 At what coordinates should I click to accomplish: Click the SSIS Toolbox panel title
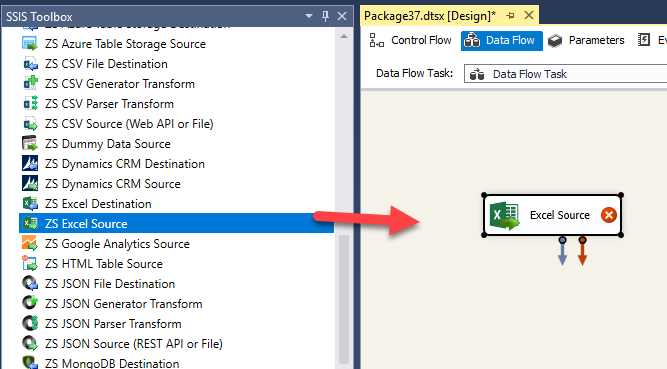click(39, 17)
